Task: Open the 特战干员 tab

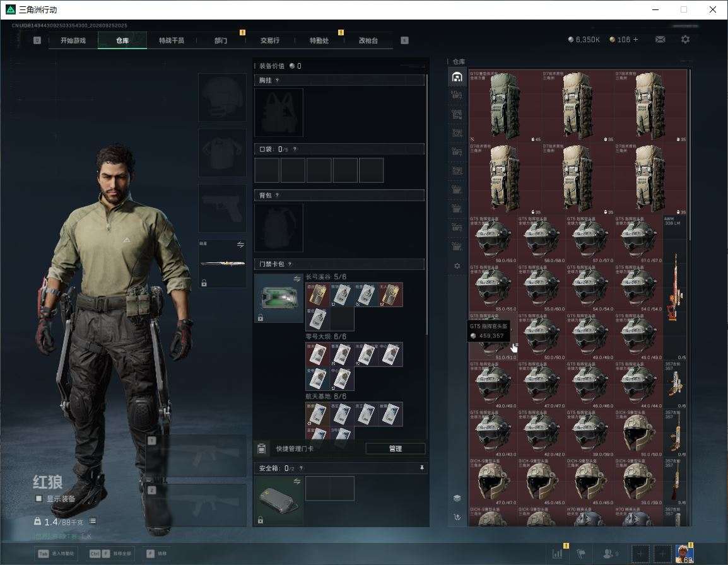Action: 172,40
